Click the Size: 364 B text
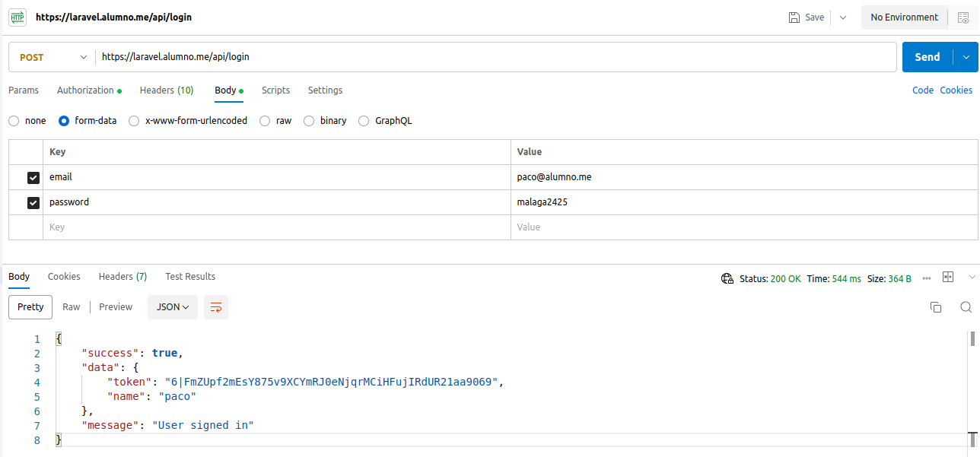The width and height of the screenshot is (980, 457). coord(889,279)
